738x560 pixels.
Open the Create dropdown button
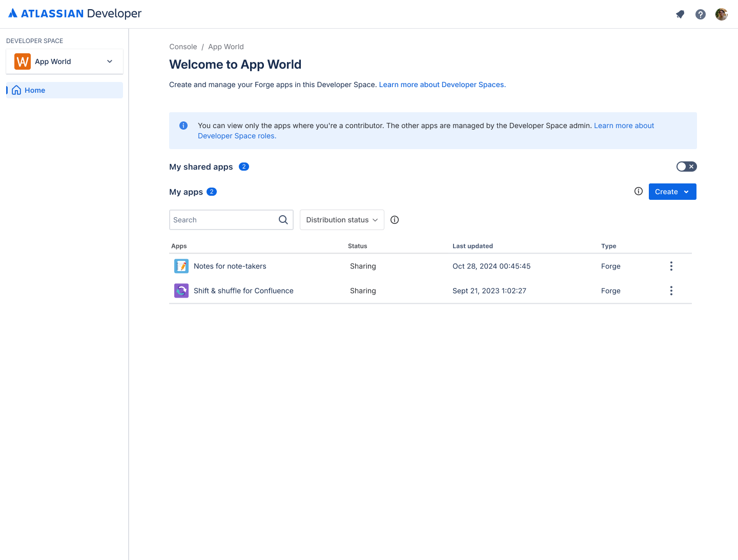pyautogui.click(x=672, y=192)
